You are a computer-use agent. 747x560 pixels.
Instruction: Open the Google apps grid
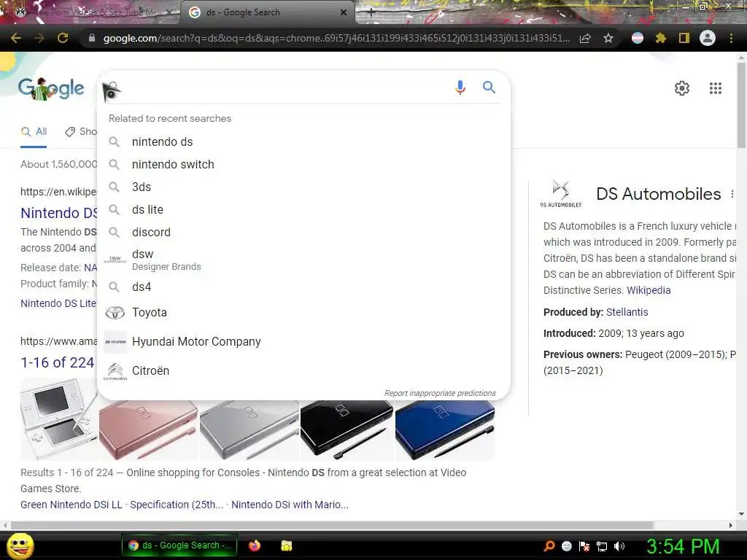(x=715, y=88)
